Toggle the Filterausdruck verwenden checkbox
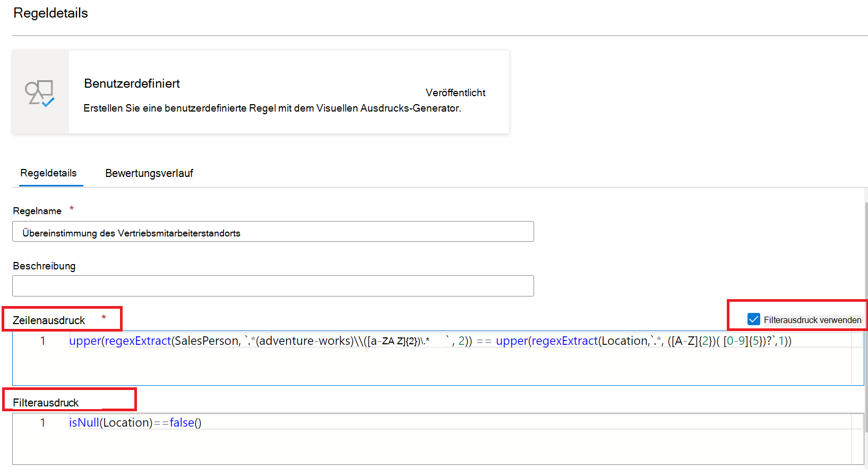Viewport: 868px width, 475px height. click(753, 319)
